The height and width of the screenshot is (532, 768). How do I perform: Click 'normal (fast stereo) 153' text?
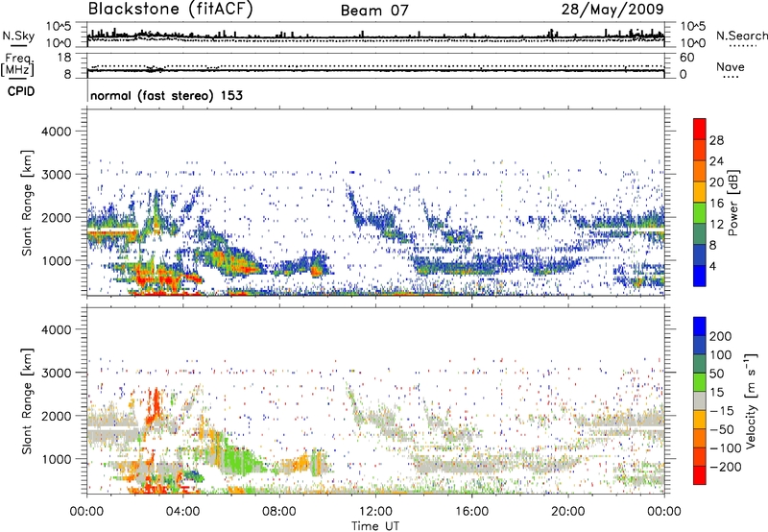[166, 95]
